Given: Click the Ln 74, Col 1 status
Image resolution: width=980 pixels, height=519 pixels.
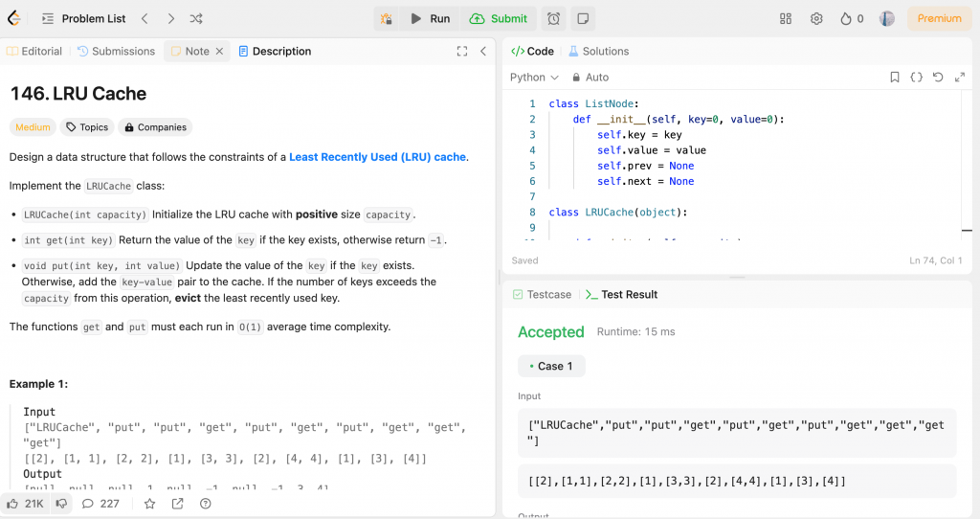Looking at the screenshot, I should pyautogui.click(x=936, y=260).
